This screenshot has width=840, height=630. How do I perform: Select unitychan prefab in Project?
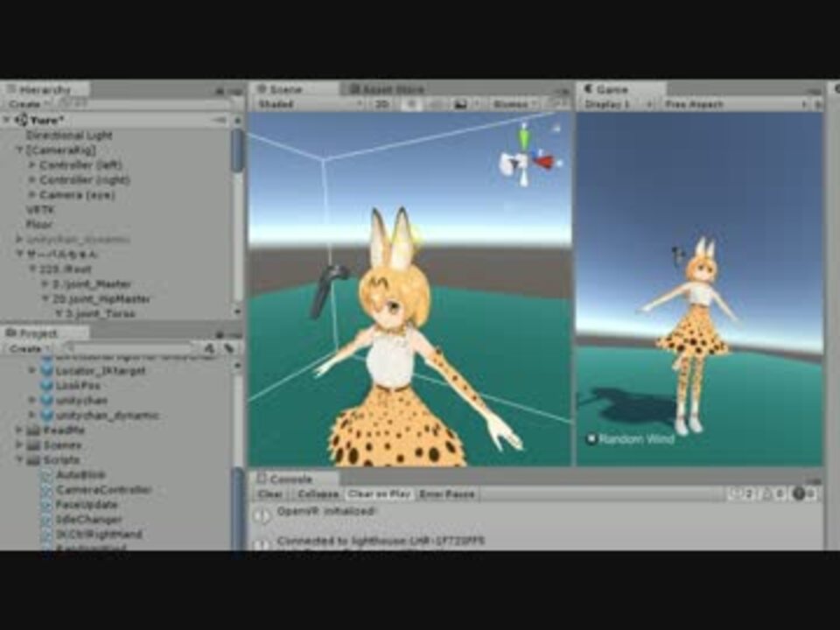[x=81, y=400]
